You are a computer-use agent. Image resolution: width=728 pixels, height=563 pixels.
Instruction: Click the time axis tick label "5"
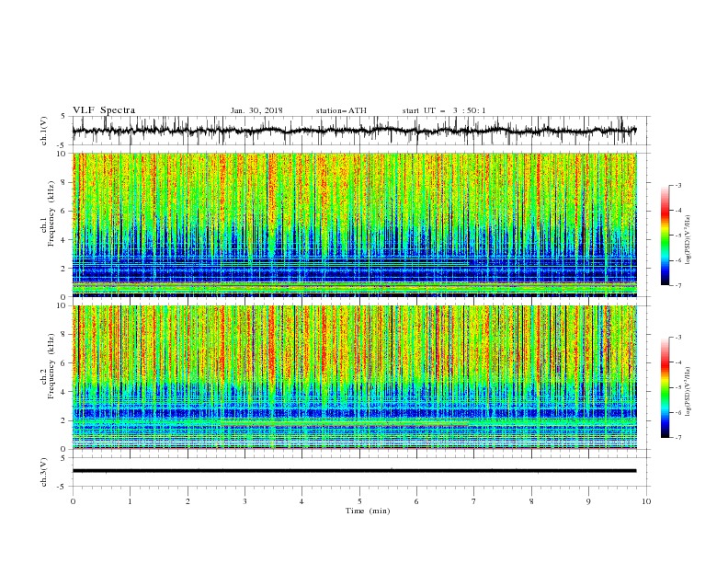click(359, 501)
